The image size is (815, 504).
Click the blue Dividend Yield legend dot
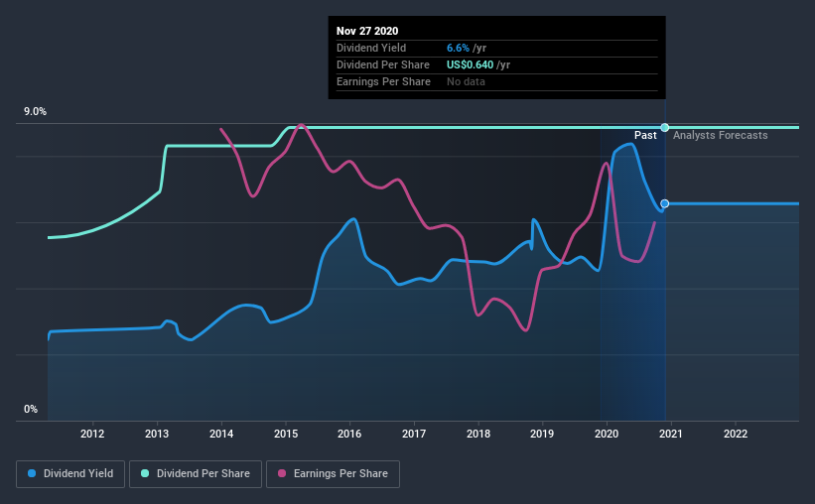32,473
